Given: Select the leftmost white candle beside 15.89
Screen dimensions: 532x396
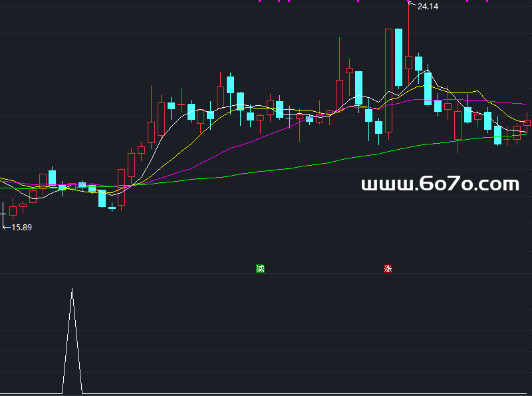Looking at the screenshot, I should pyautogui.click(x=3, y=214).
